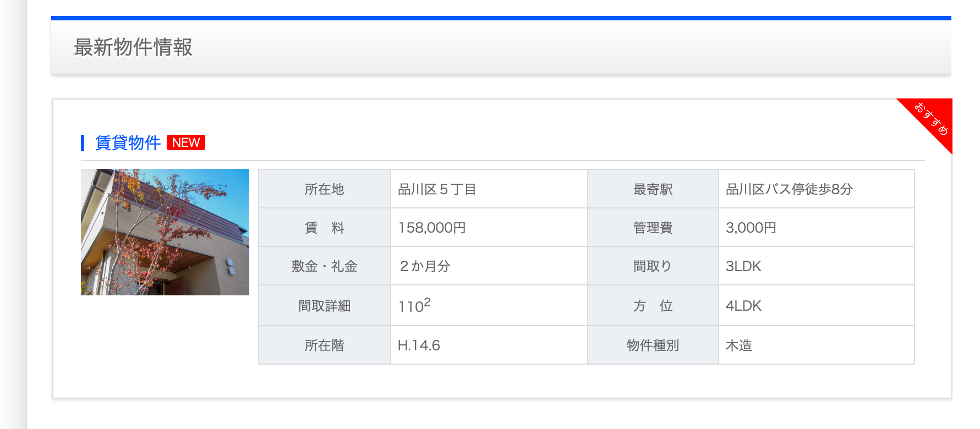Click the 間取詳細 label cell
Viewport: 980px width, 429px height.
325,306
